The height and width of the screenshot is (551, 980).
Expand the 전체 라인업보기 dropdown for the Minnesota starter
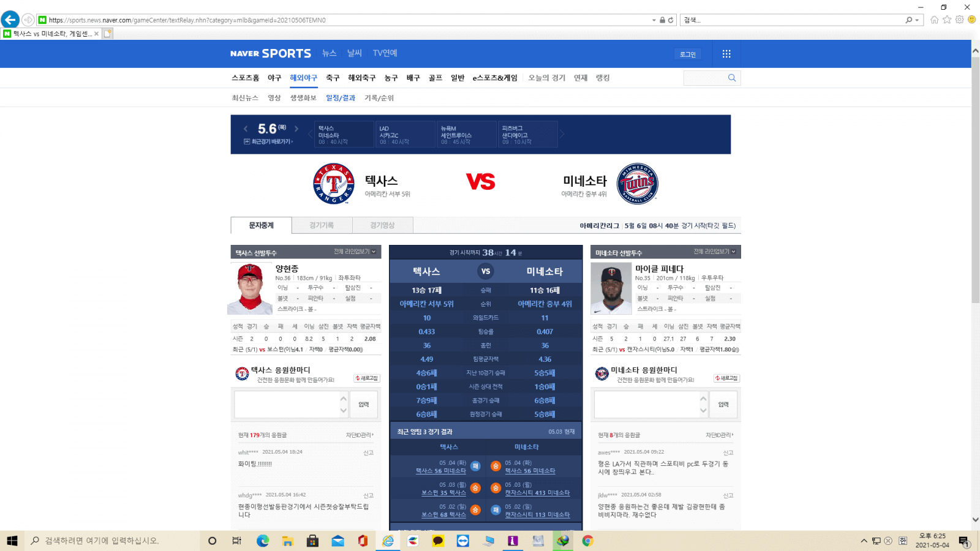tap(715, 252)
